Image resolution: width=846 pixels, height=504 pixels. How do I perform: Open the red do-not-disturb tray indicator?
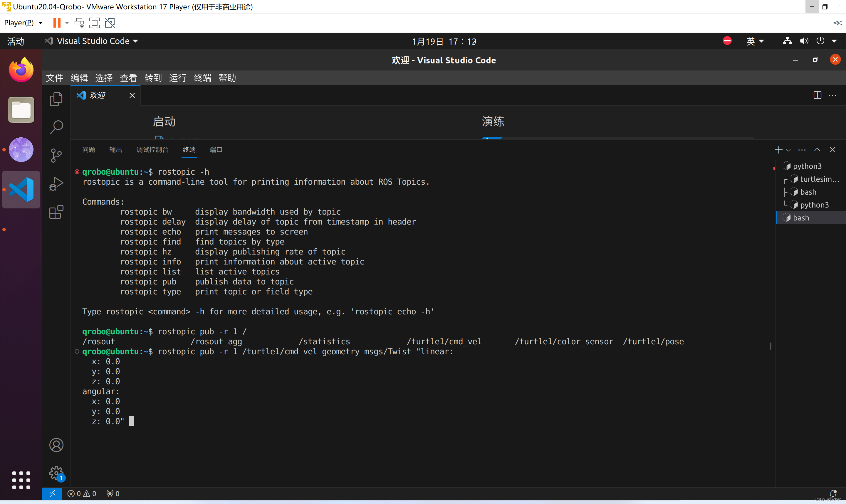[727, 41]
